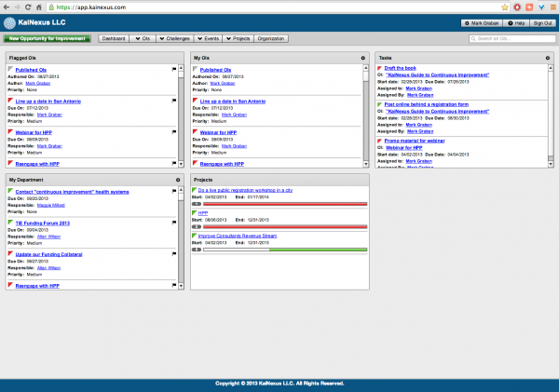Go back with browser back arrow
The width and height of the screenshot is (559, 392).
[x=7, y=7]
